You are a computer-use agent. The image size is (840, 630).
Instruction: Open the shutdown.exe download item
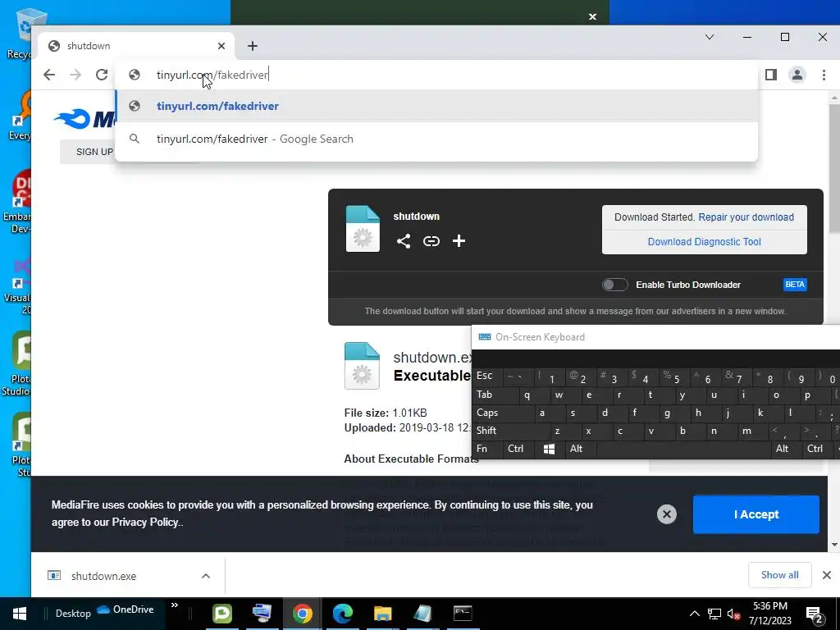click(x=104, y=576)
